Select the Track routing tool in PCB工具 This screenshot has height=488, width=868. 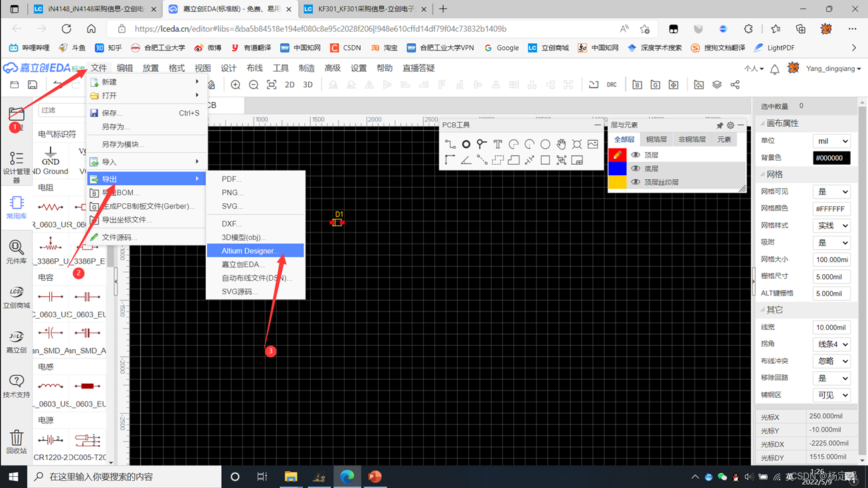pos(450,144)
